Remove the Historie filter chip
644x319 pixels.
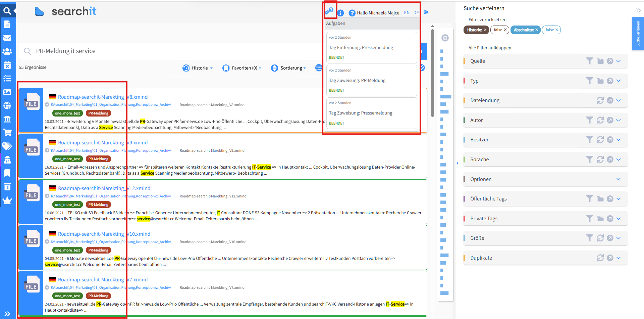tap(485, 30)
